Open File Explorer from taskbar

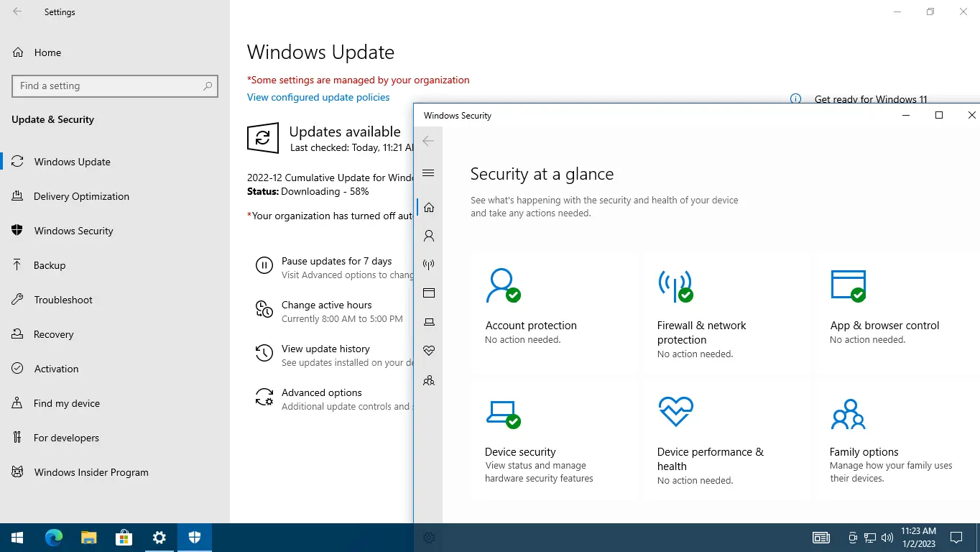88,537
